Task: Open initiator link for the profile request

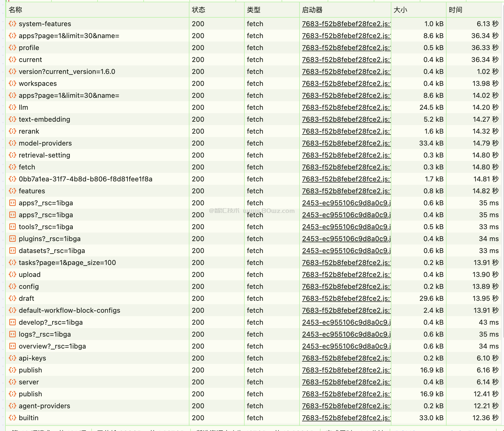Action: (346, 48)
